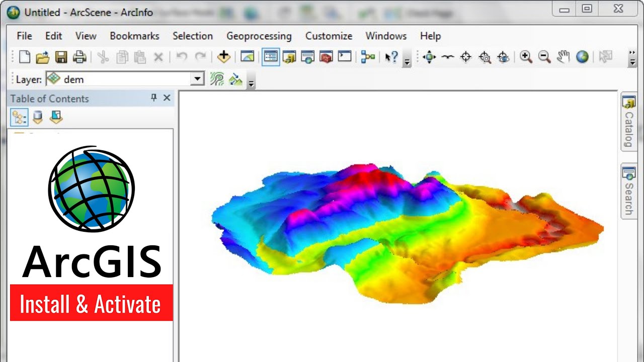
Task: Click the 3D terrain in scene view
Action: (x=408, y=234)
